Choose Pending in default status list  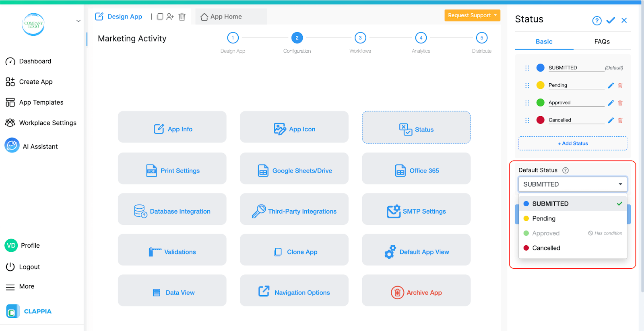click(573, 218)
